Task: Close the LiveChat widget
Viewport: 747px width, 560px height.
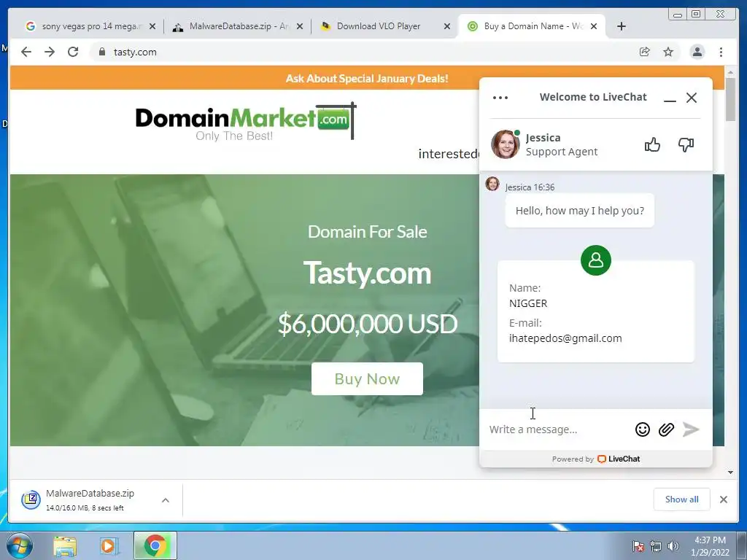Action: (692, 98)
